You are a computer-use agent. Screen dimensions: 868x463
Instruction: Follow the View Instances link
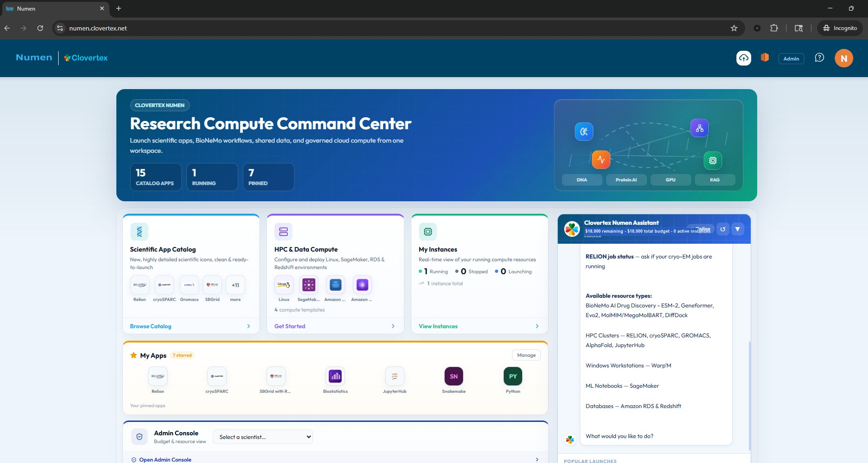click(x=438, y=326)
